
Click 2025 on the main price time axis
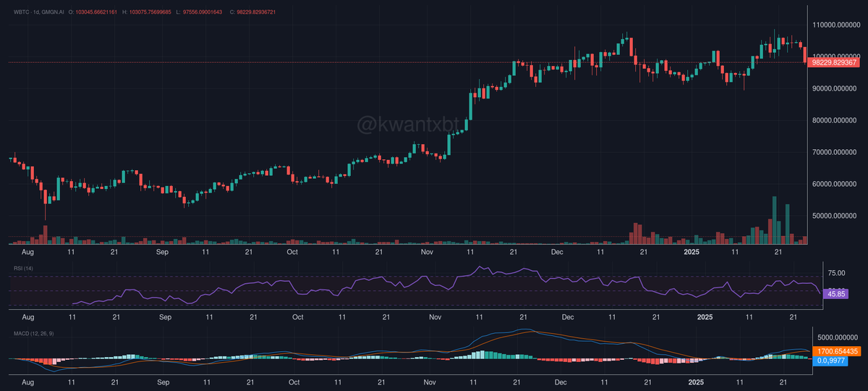coord(692,252)
